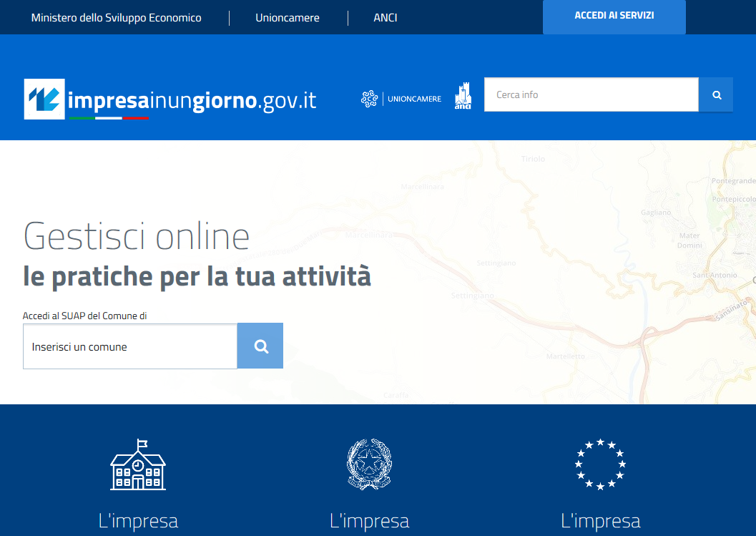Click the ANCI castle emblem icon
The height and width of the screenshot is (536, 756).
pos(463,95)
